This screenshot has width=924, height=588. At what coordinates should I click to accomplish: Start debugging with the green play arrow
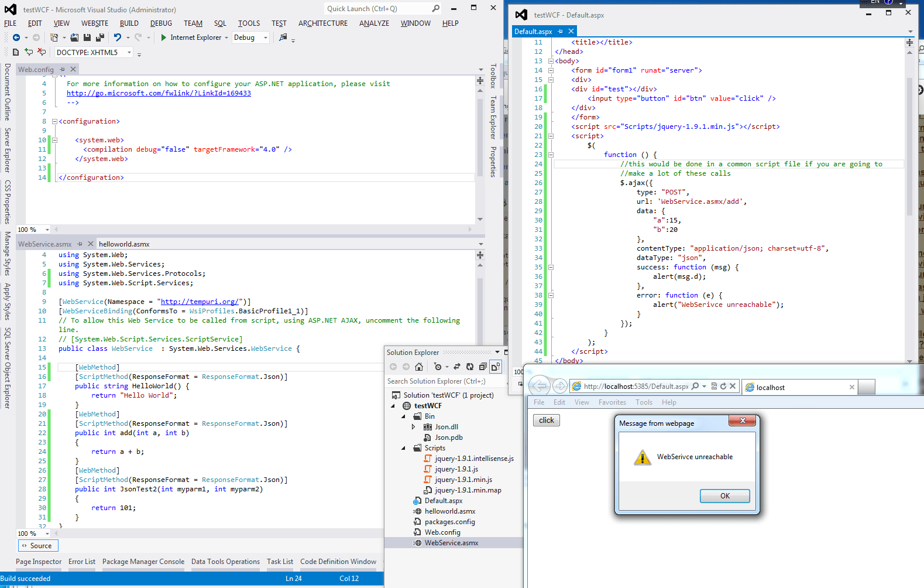click(x=164, y=37)
